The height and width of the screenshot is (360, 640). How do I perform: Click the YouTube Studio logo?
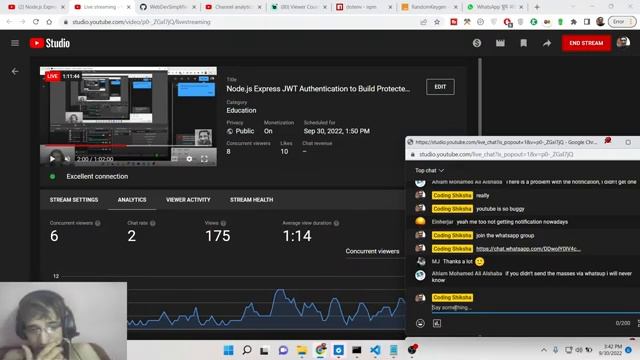coord(50,43)
